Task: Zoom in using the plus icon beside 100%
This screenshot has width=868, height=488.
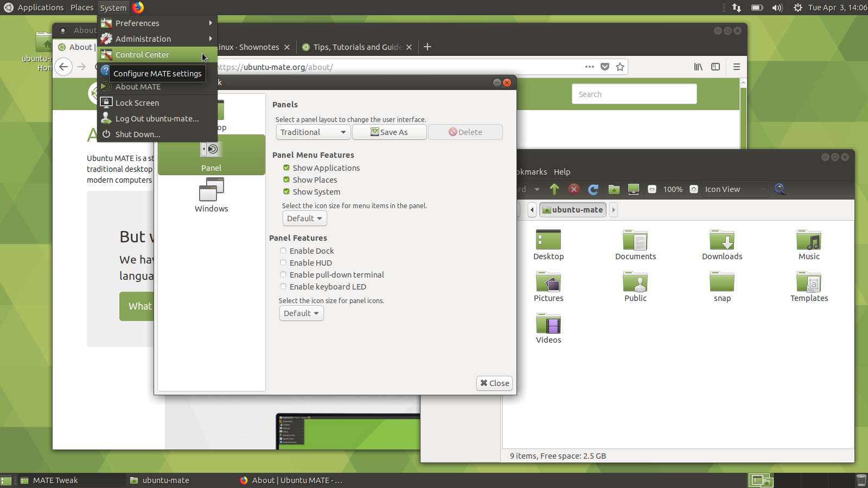Action: coord(693,189)
